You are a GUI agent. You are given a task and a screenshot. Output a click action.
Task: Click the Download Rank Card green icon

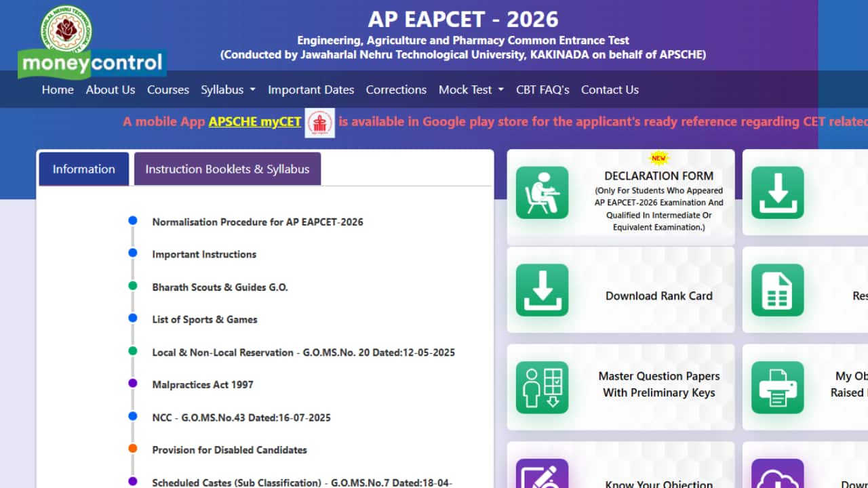tap(542, 290)
